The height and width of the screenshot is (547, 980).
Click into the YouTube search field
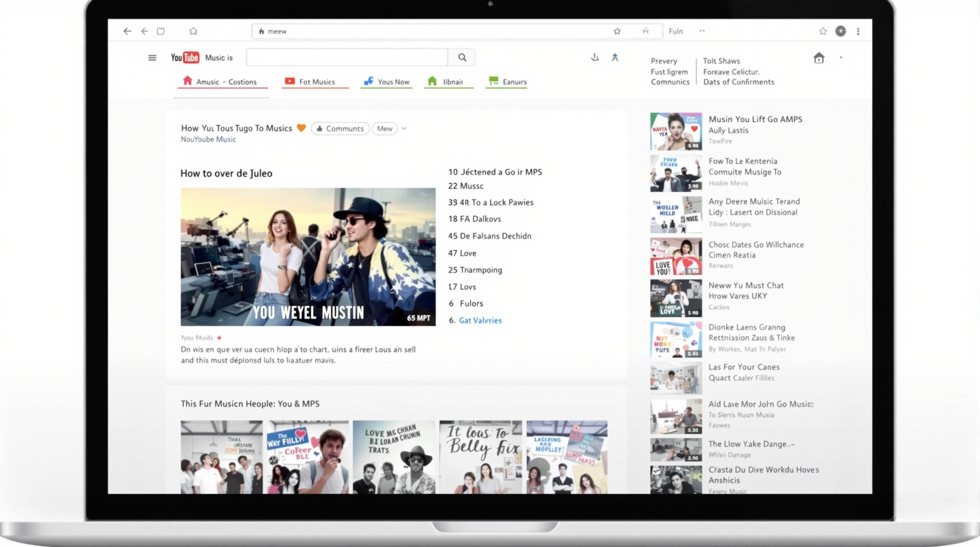point(347,57)
